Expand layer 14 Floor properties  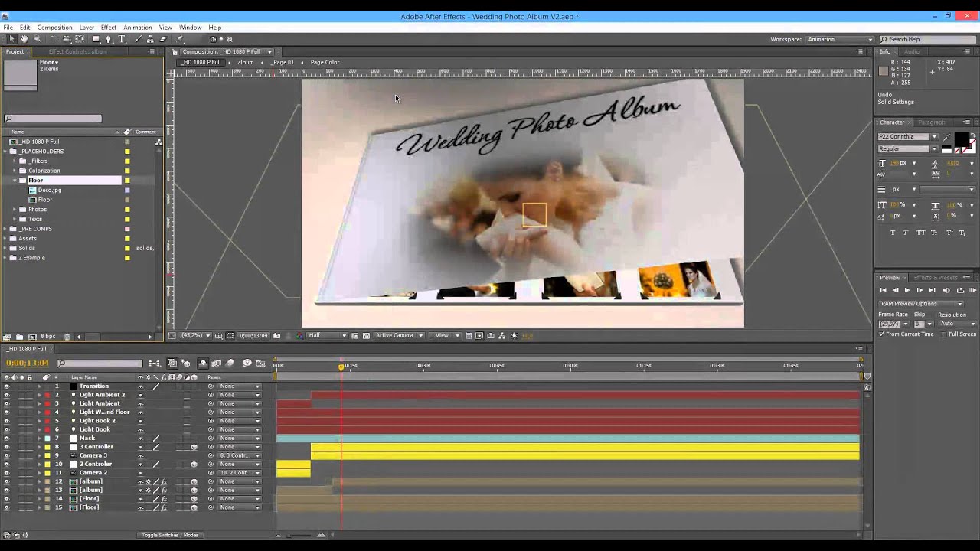(x=39, y=499)
